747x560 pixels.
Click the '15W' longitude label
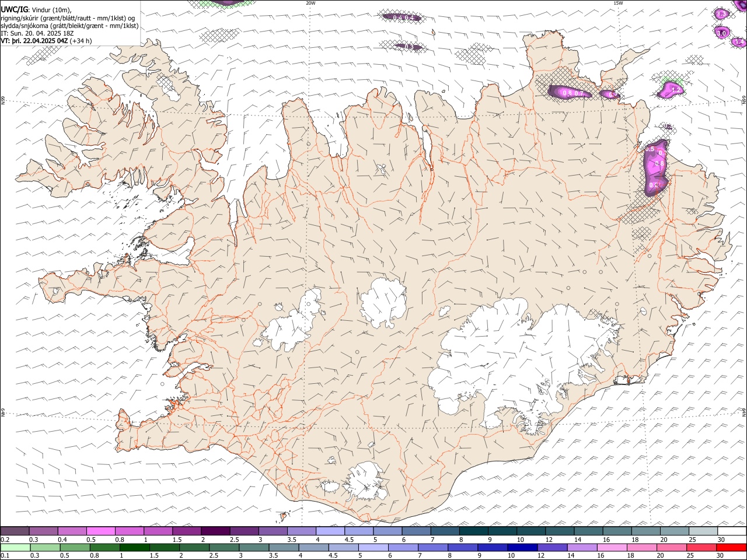[x=618, y=3]
